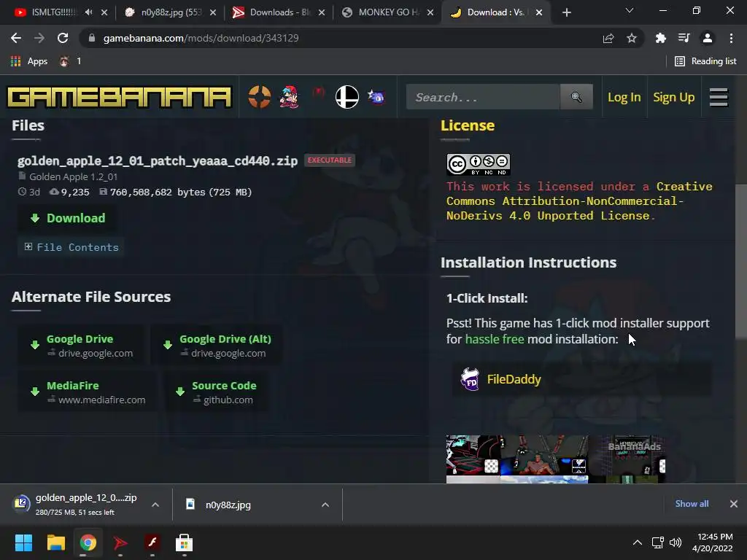747x560 pixels.
Task: Bookmark this page with the star icon
Action: coord(631,38)
